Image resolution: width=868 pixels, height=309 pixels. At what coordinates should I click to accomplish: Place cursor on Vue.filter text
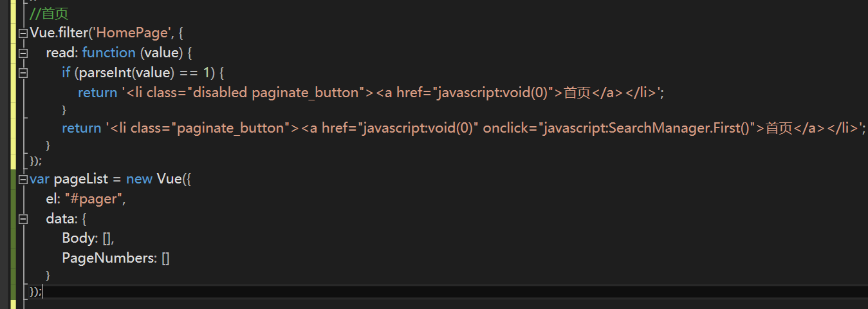(58, 33)
